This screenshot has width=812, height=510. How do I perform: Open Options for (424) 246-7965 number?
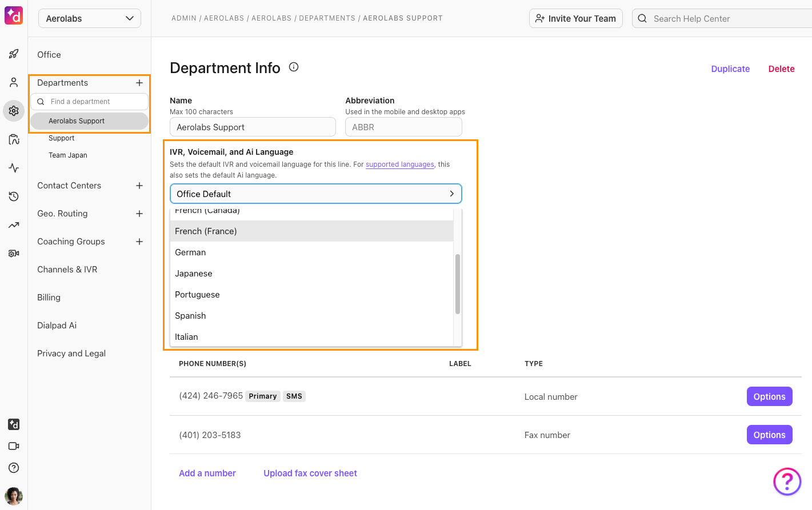[770, 396]
